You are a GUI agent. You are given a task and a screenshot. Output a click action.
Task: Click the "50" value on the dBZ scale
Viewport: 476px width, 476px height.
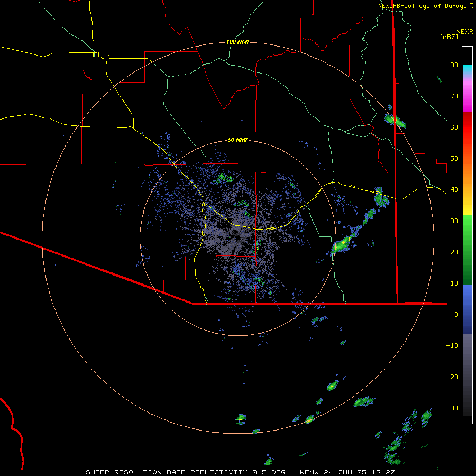[454, 159]
